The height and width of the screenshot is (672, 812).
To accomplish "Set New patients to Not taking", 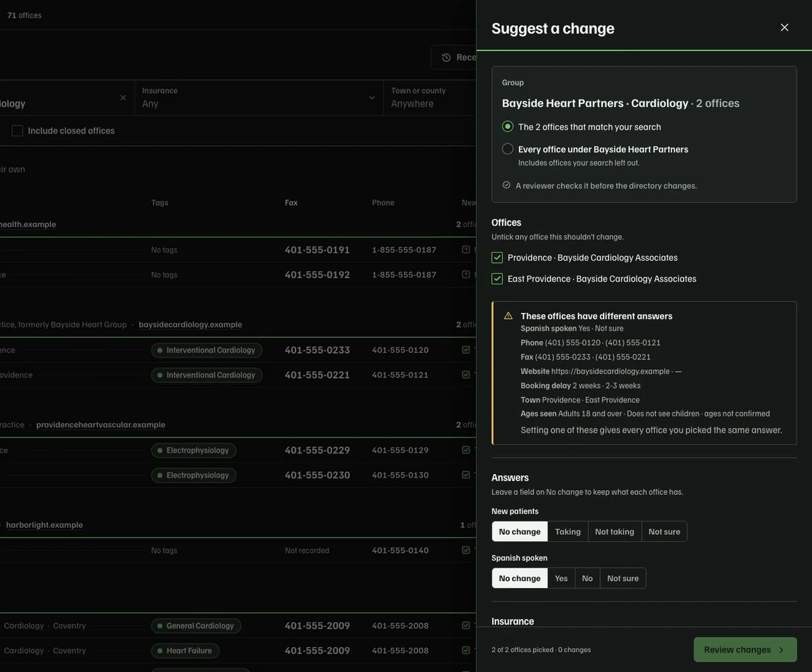I will click(x=614, y=532).
